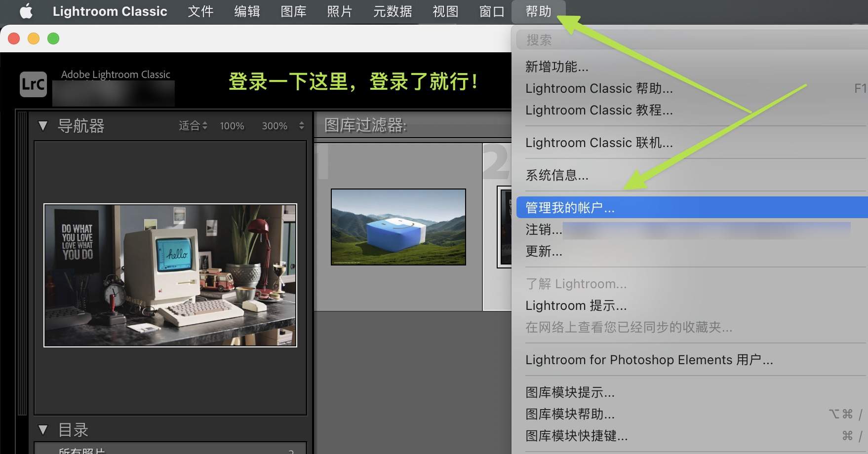Open the 元数据 menu

[x=392, y=11]
